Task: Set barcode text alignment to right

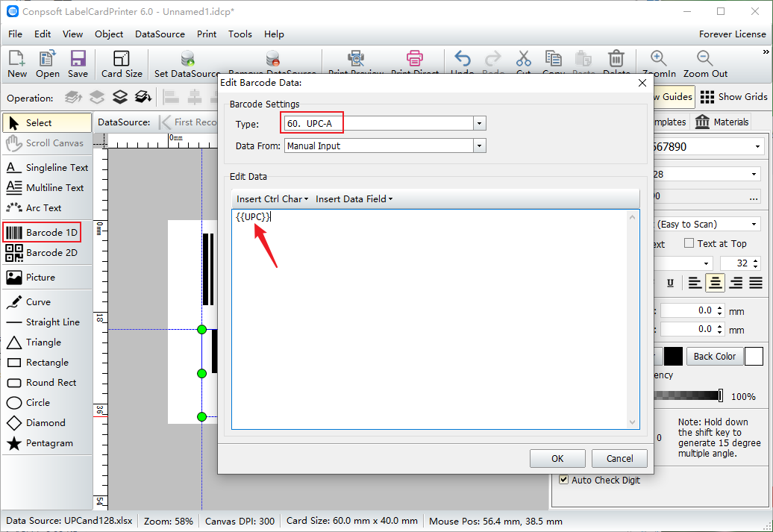Action: [x=736, y=283]
